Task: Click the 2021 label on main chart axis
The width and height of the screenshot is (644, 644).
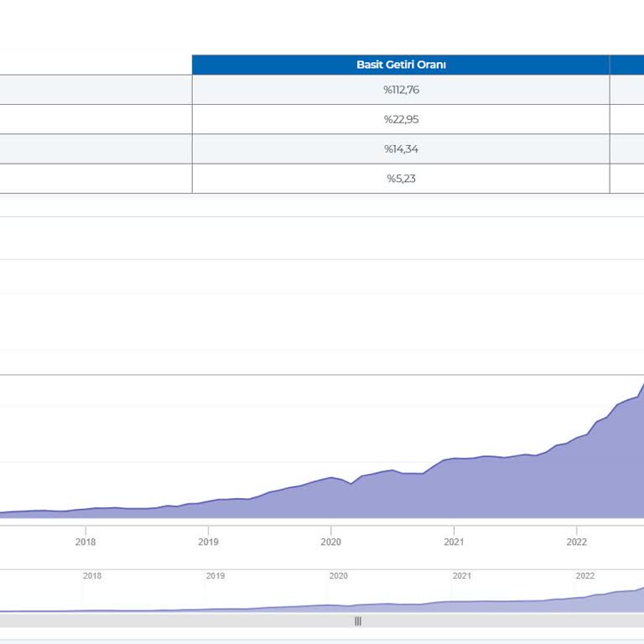Action: pos(454,542)
